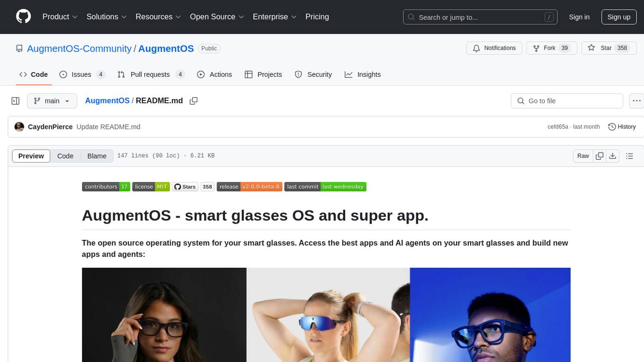This screenshot has height=362, width=644.
Task: Open the outline list icon
Action: click(629, 156)
